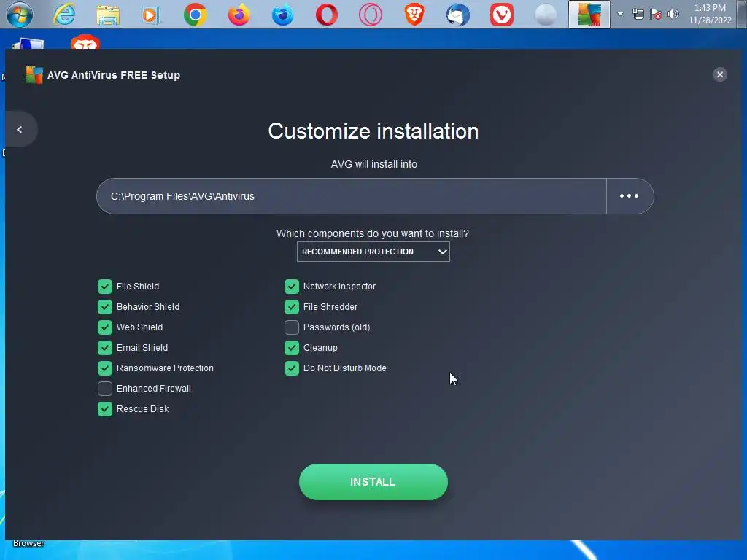Launch Opera browser from taskbar
This screenshot has height=560, width=747.
(327, 15)
